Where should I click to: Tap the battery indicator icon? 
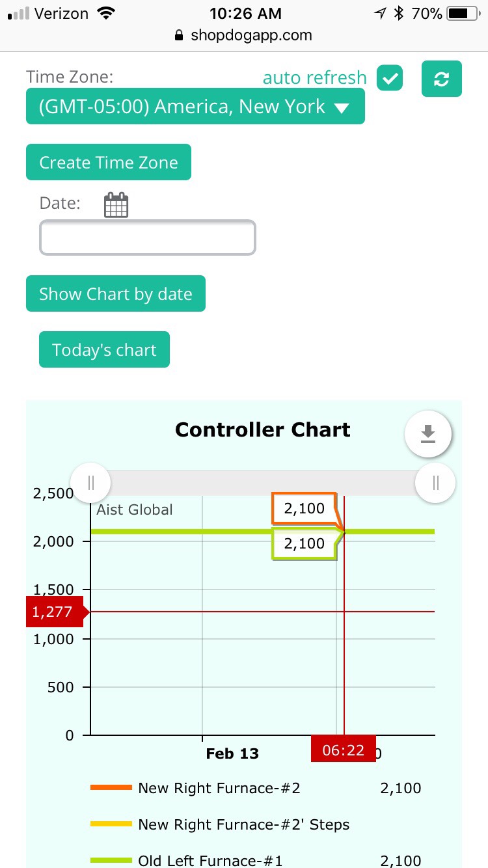(463, 13)
